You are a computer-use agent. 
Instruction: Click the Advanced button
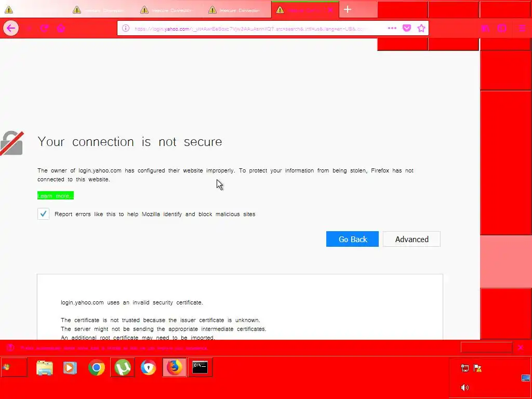point(411,239)
